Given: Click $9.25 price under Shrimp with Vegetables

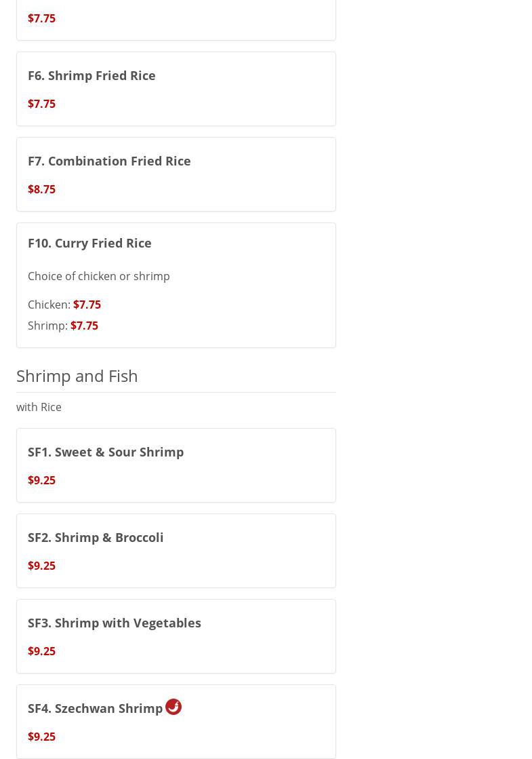Looking at the screenshot, I should coord(41,651).
